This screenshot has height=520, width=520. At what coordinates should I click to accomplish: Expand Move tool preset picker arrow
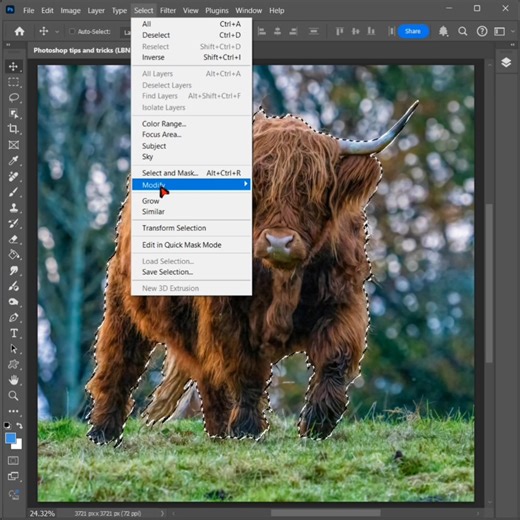point(57,32)
